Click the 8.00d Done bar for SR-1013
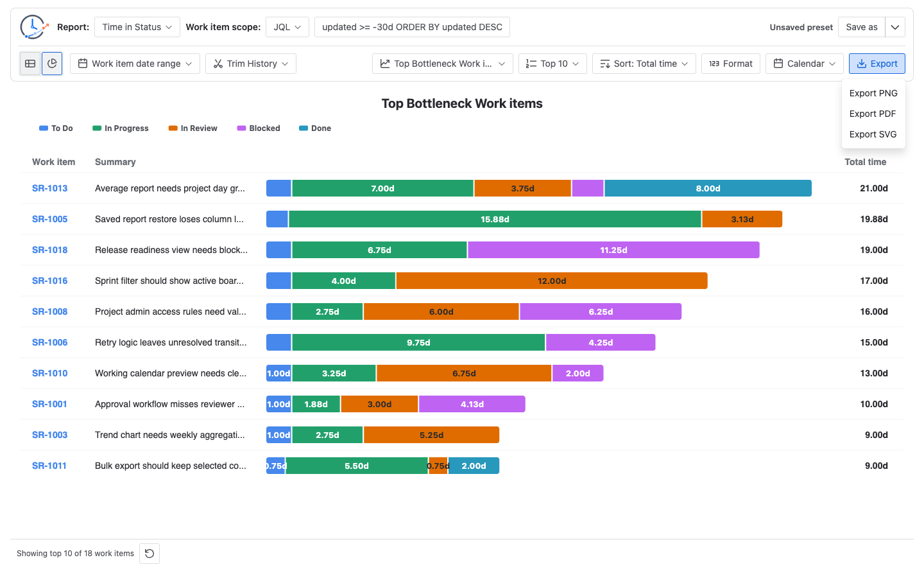The width and height of the screenshot is (924, 578). [708, 188]
